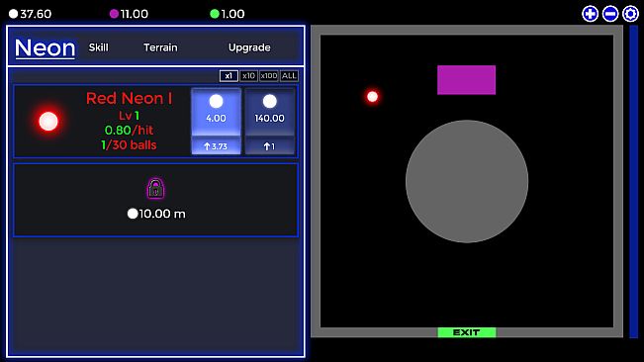Buy extra ball costing 140.00

point(269,121)
